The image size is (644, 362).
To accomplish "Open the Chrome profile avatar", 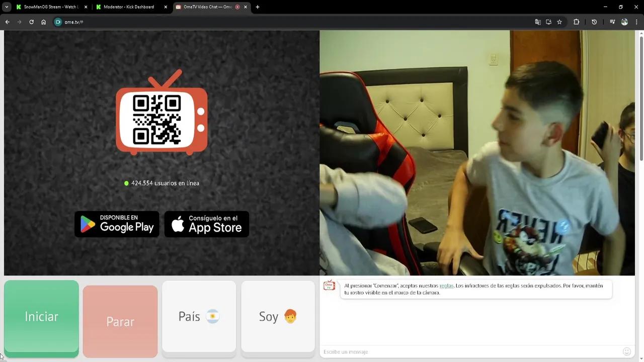I will click(624, 22).
